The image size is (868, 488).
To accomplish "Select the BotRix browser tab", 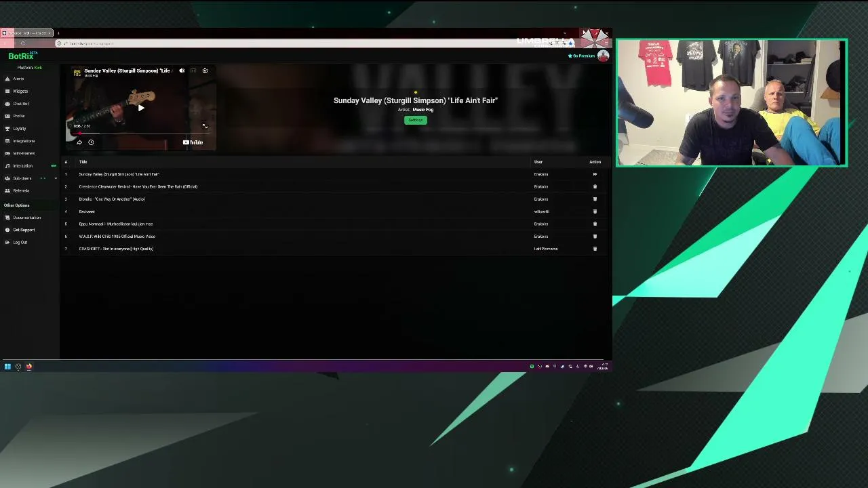I will click(x=26, y=33).
